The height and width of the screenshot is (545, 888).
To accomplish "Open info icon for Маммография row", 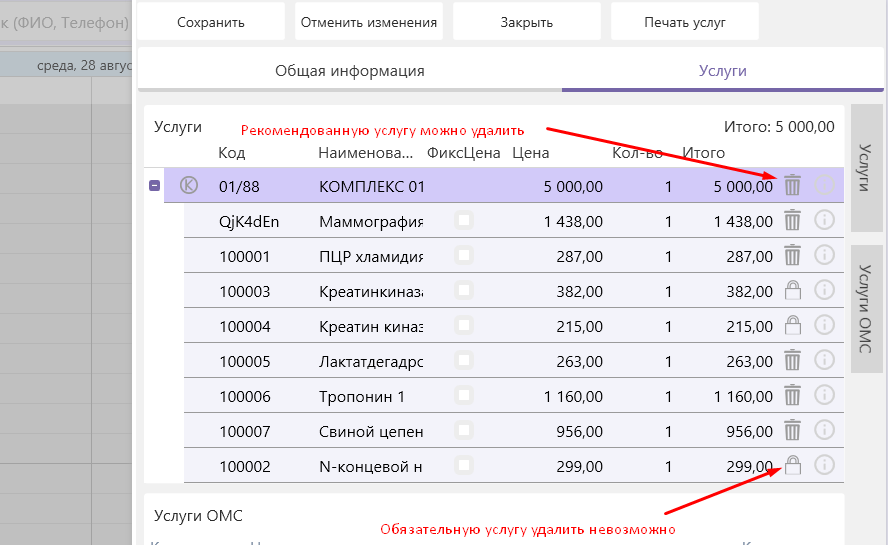I will (x=825, y=220).
